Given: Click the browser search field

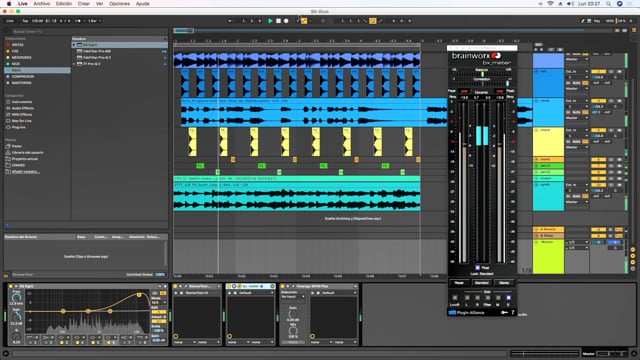Looking at the screenshot, I should (x=89, y=31).
